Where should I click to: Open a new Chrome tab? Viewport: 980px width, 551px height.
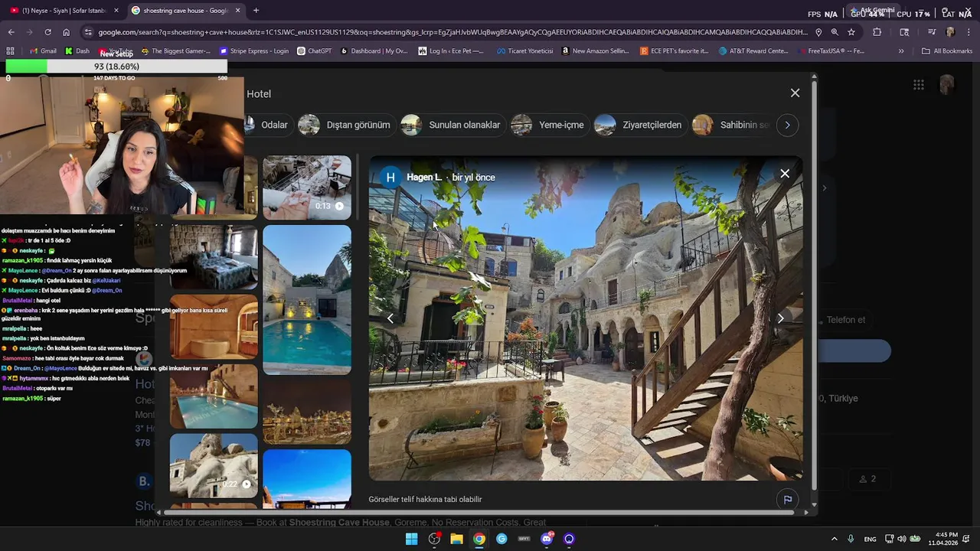pos(256,11)
